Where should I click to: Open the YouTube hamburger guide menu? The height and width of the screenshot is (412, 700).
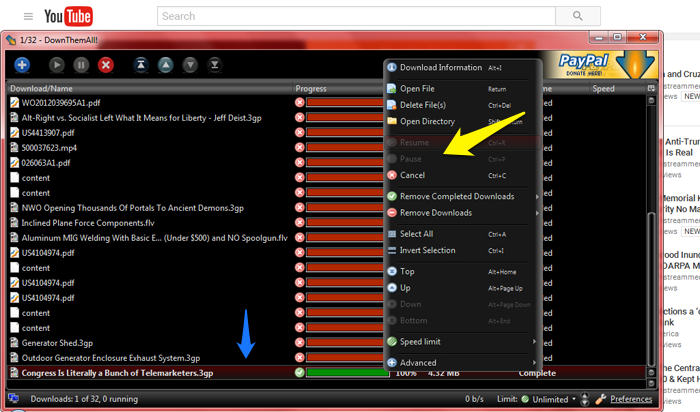28,17
